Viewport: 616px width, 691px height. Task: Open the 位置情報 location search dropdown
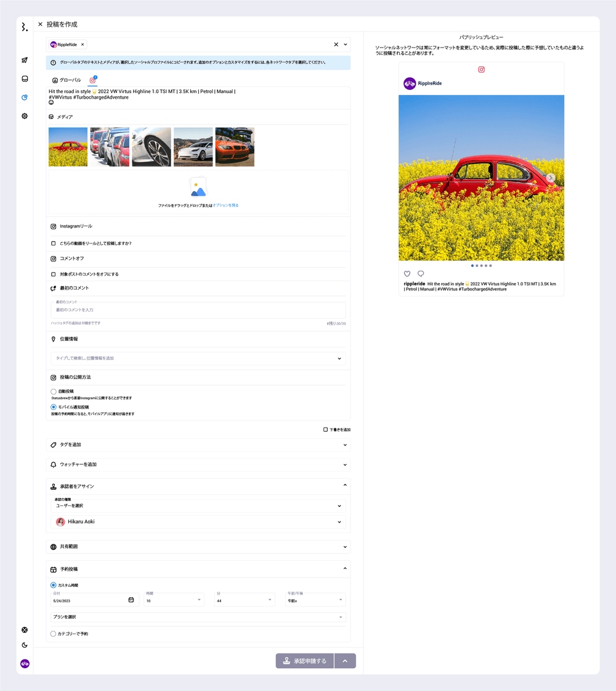pyautogui.click(x=198, y=358)
